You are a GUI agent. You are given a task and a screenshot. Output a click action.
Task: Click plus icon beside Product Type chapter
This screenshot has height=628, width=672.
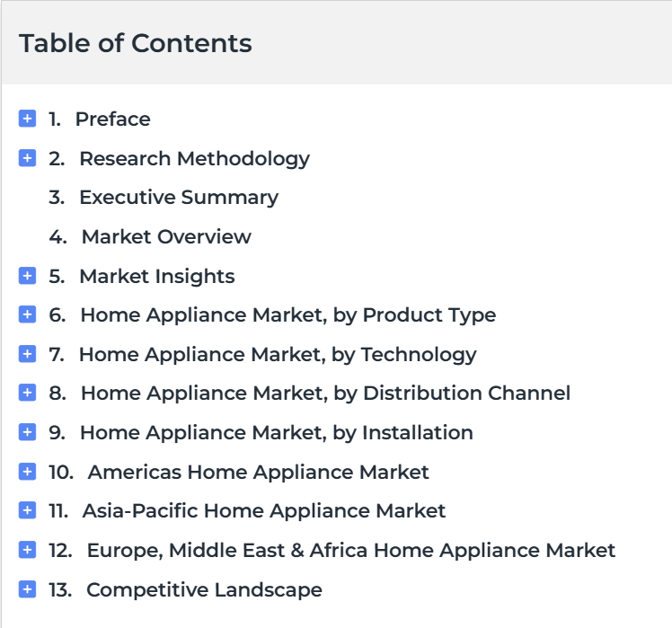tap(27, 314)
